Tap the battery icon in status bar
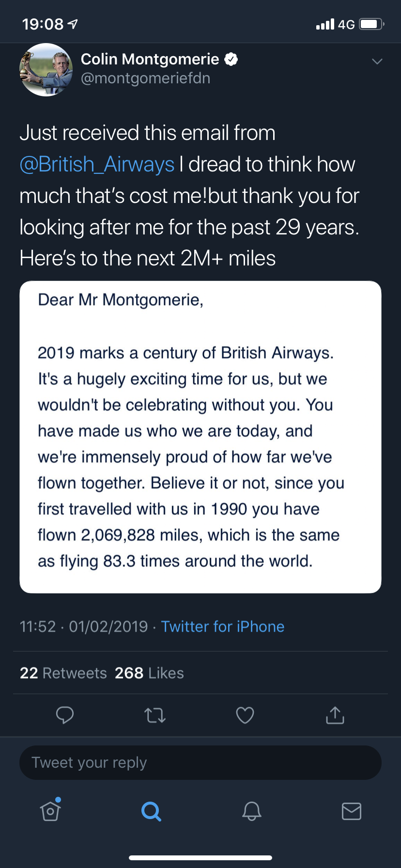Image resolution: width=401 pixels, height=868 pixels. [372, 24]
